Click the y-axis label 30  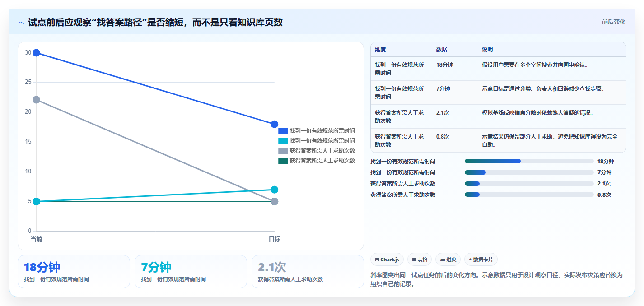[28, 53]
